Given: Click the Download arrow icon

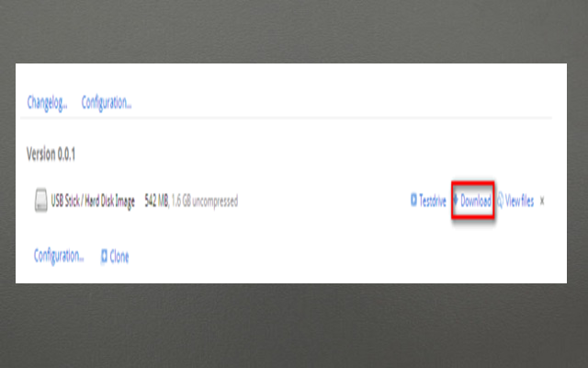Looking at the screenshot, I should [456, 200].
